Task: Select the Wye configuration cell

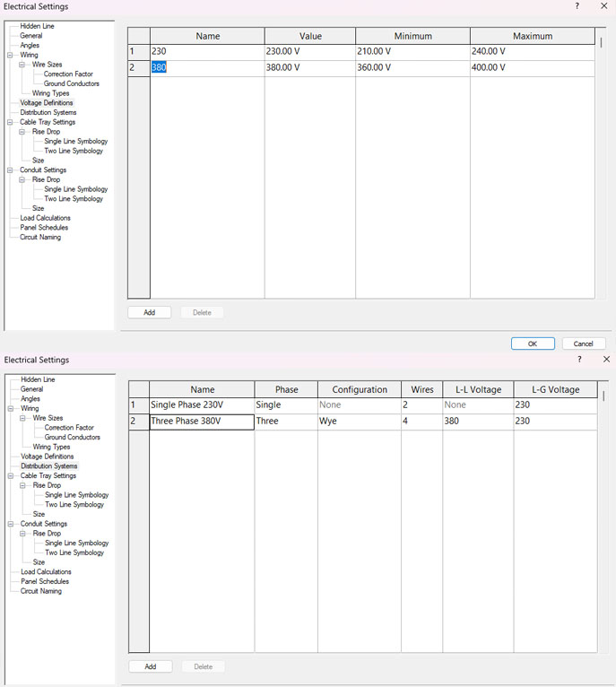Action: click(x=358, y=421)
